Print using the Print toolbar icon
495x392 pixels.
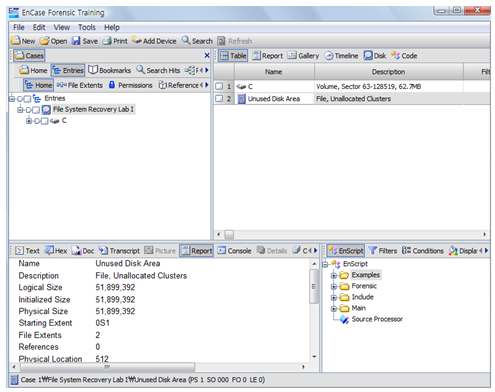tap(115, 41)
